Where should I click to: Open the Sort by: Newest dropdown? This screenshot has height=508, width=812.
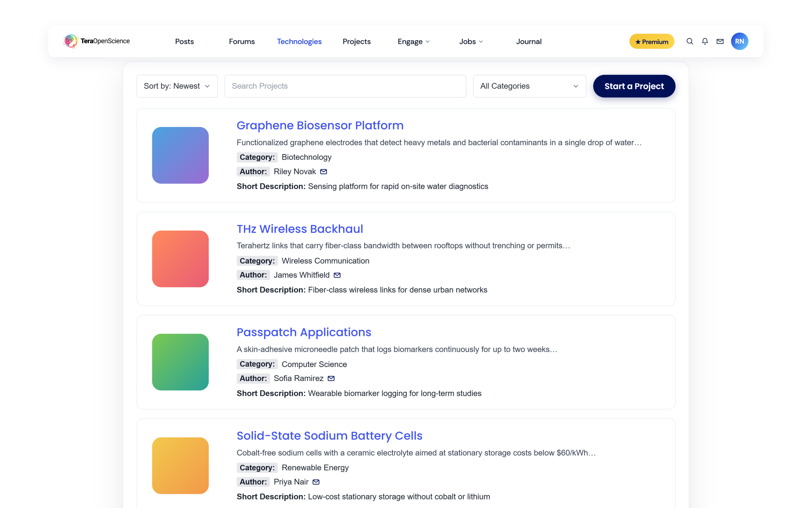[177, 86]
